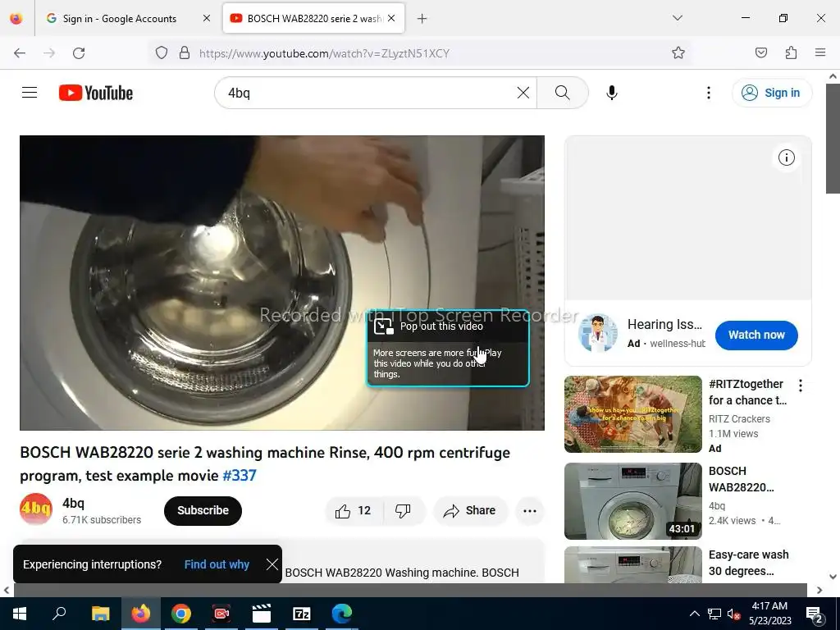Go back in Firefox

tap(20, 53)
